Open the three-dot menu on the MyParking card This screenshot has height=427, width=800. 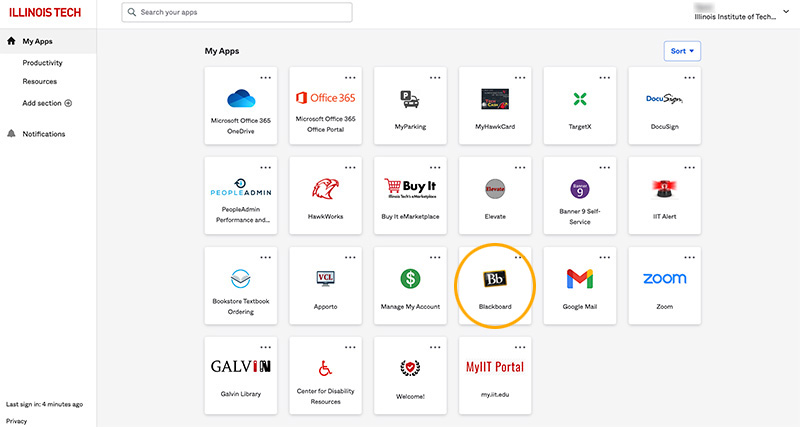[435, 78]
